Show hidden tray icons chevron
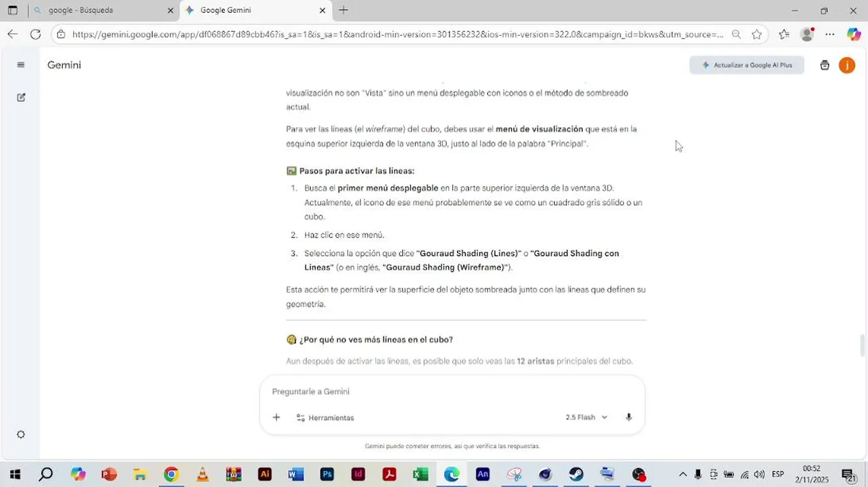This screenshot has height=487, width=868. [683, 475]
